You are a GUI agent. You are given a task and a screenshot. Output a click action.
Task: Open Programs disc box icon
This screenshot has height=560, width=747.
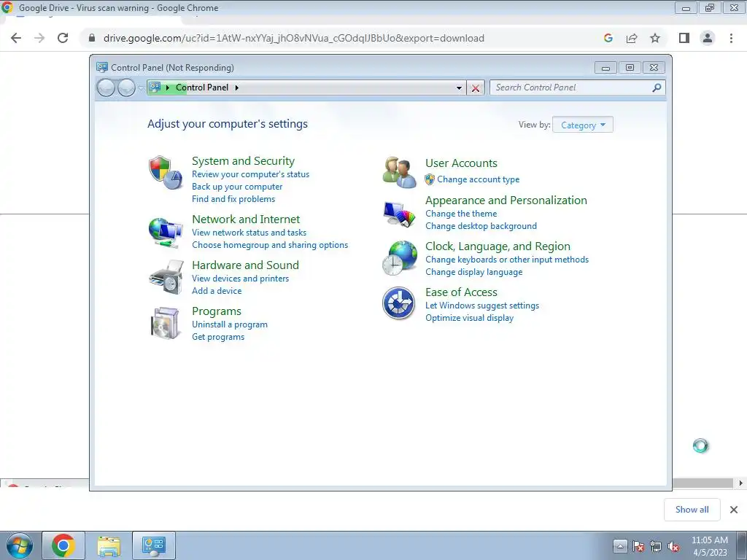(x=166, y=323)
